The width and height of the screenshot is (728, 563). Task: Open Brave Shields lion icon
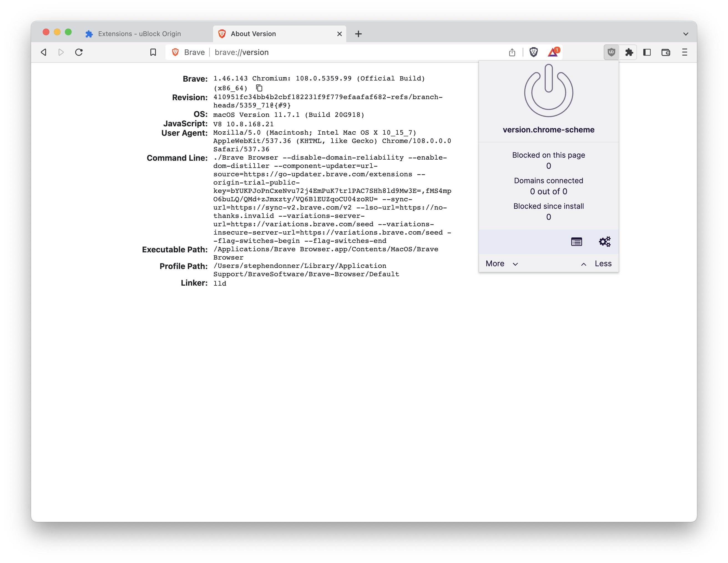(x=534, y=52)
